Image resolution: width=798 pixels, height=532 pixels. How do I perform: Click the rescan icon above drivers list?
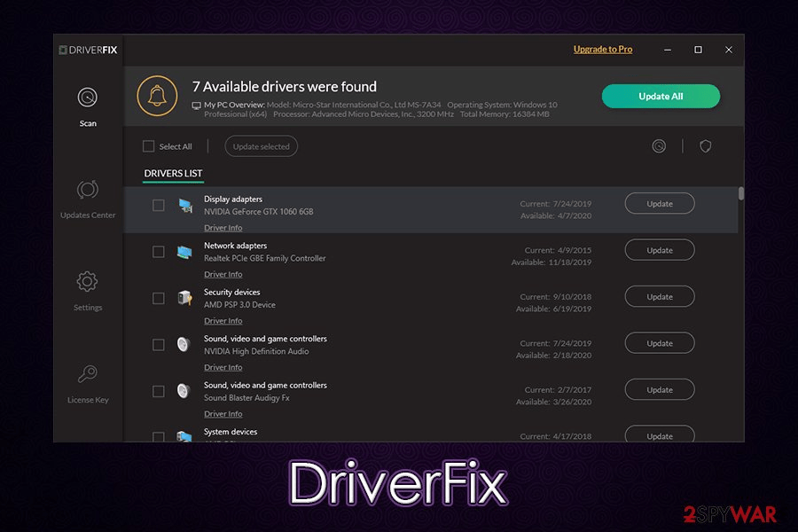click(659, 146)
